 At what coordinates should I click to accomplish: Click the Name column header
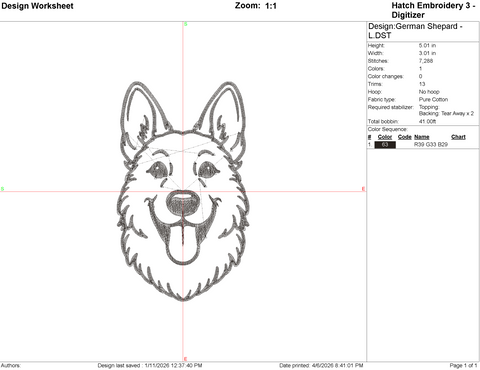(x=422, y=137)
